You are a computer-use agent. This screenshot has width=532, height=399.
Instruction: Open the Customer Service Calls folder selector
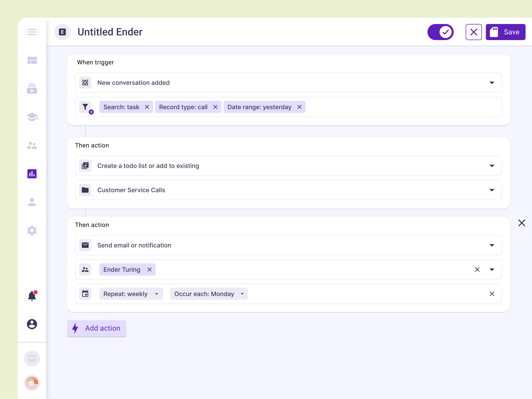click(x=492, y=190)
